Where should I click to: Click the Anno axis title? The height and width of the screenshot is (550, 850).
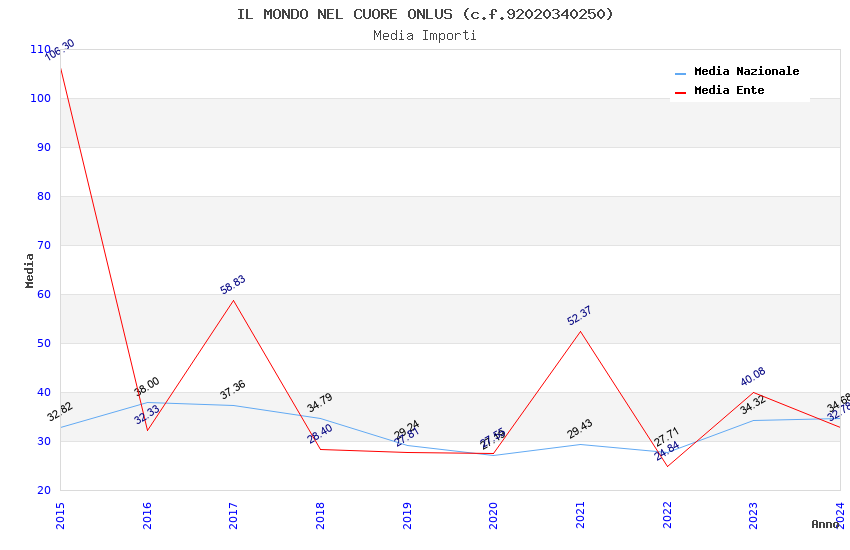pyautogui.click(x=825, y=524)
